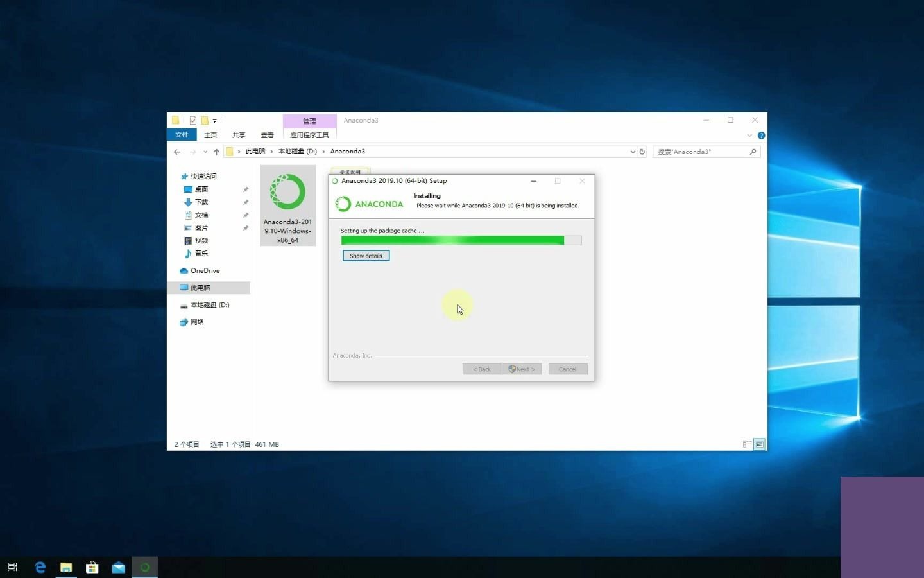The height and width of the screenshot is (578, 924).
Task: Click the pin icon beside 文档
Action: click(x=245, y=215)
